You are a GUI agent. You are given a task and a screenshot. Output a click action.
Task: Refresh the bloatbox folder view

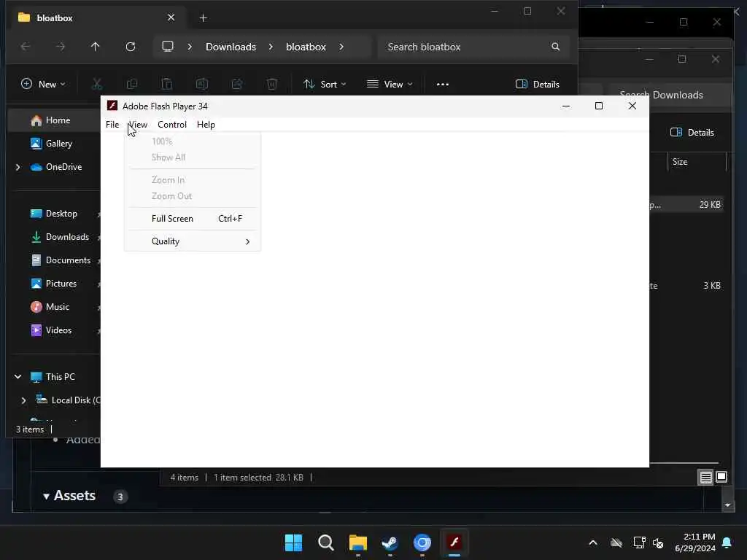point(131,47)
